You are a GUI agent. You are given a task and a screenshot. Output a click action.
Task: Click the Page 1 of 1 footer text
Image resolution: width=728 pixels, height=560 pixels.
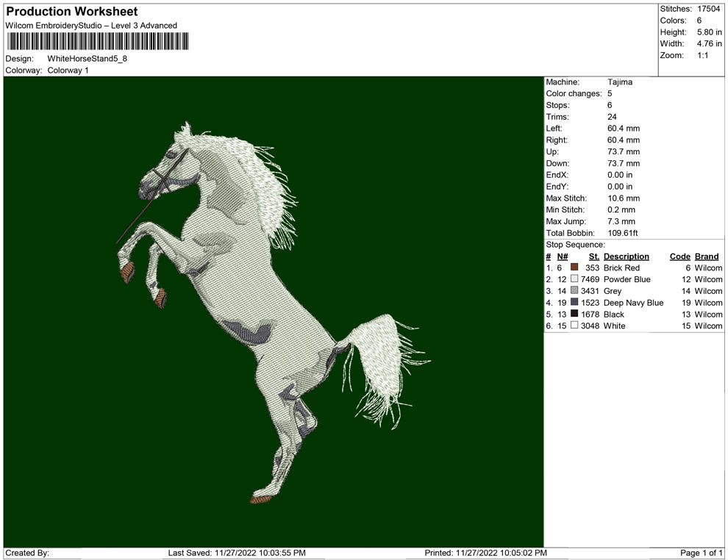[702, 553]
